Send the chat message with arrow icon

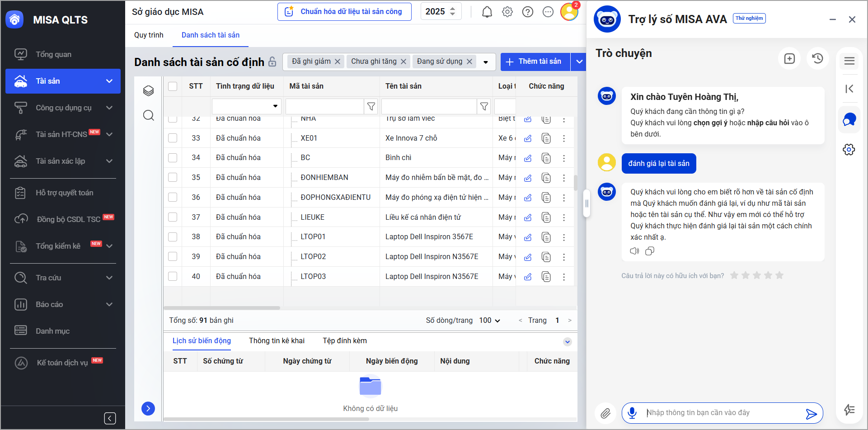(x=811, y=414)
